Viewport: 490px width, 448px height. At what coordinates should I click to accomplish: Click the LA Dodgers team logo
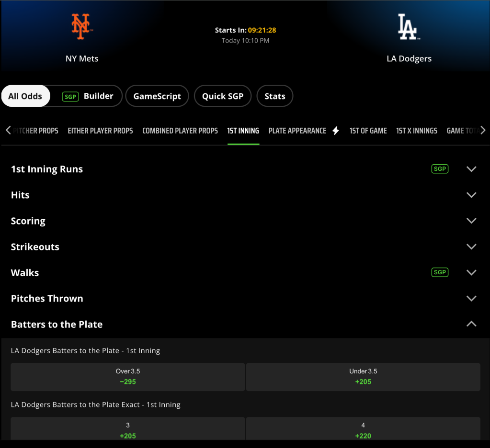pos(409,26)
